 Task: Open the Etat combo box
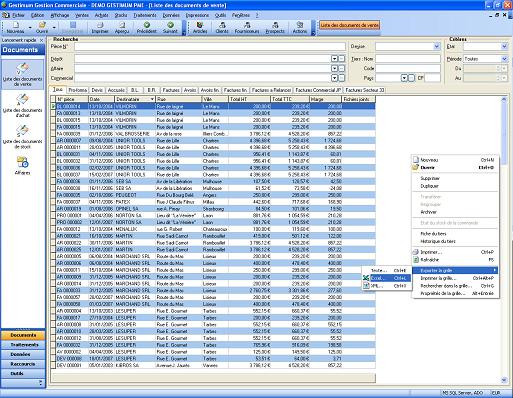tap(486, 47)
